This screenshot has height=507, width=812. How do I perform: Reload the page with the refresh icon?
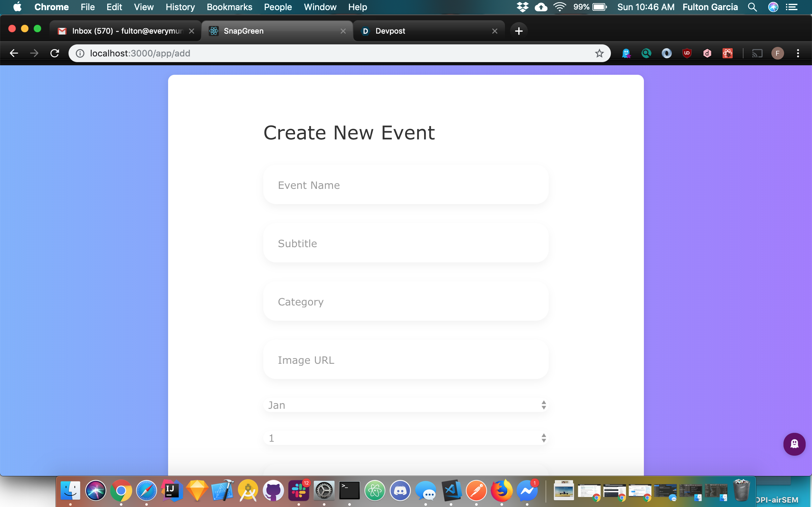(x=55, y=53)
